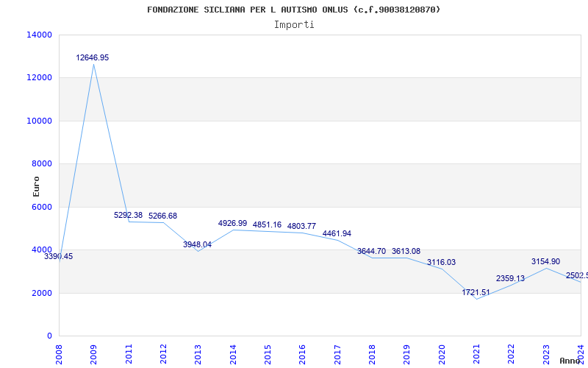This screenshot has height=368, width=588.
Task: Click the 12000 y-axis tick label
Action: (x=40, y=78)
